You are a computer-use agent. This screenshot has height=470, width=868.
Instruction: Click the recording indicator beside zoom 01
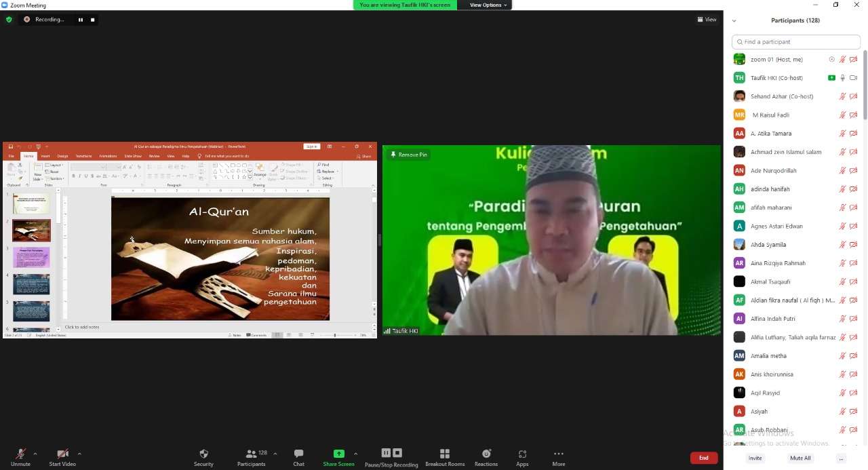tap(832, 60)
